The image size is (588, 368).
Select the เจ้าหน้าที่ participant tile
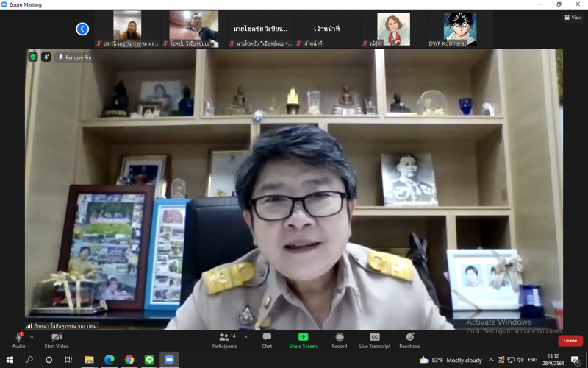coord(326,29)
